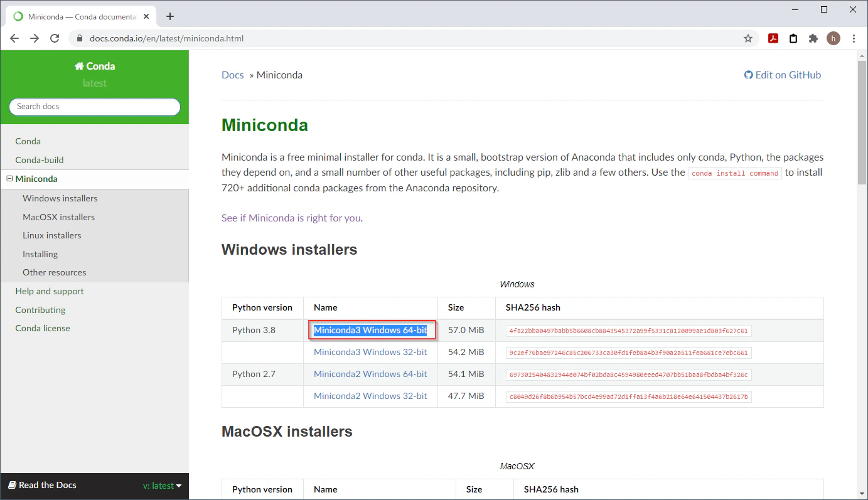View site information via the lock icon
This screenshot has height=500, width=868.
click(79, 38)
